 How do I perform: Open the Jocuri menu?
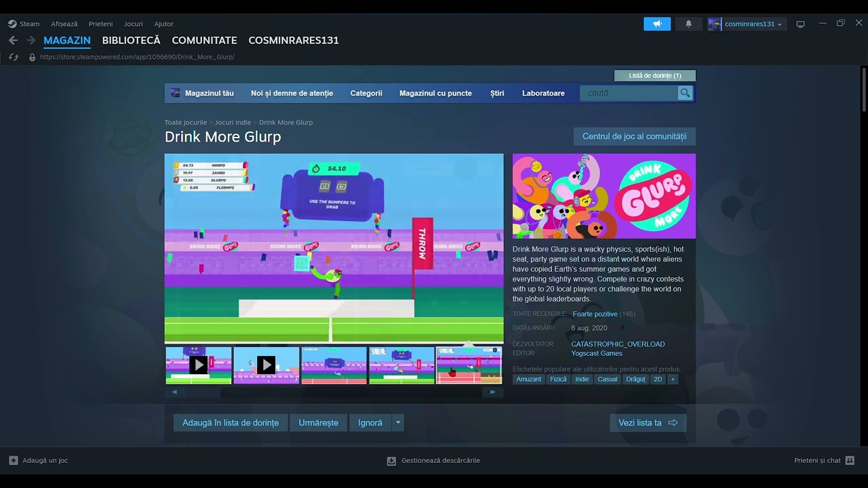click(x=133, y=24)
